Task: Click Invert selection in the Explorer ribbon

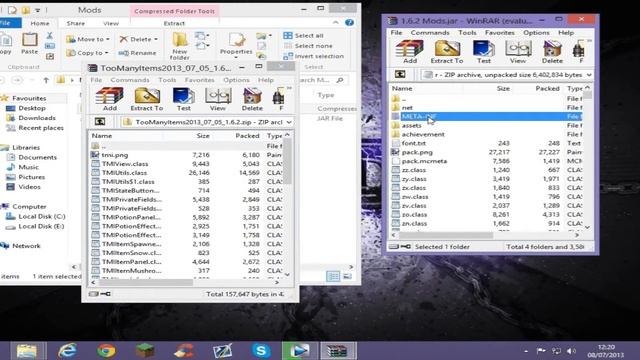Action: [x=313, y=56]
